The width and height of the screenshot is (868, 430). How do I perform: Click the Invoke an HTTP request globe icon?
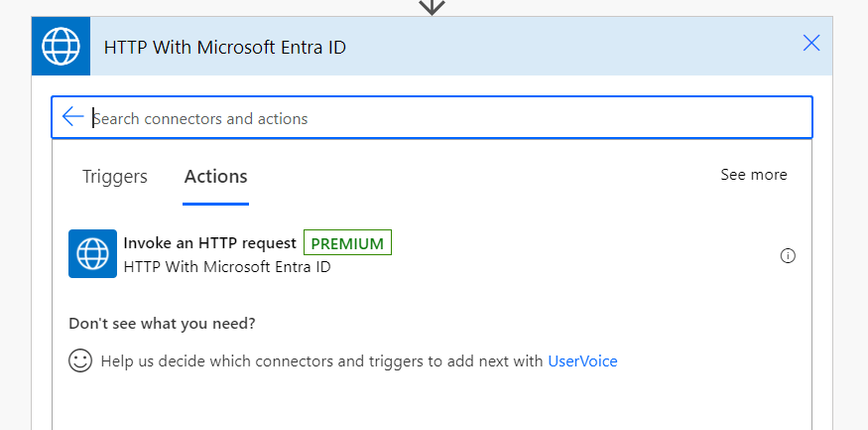[x=92, y=254]
